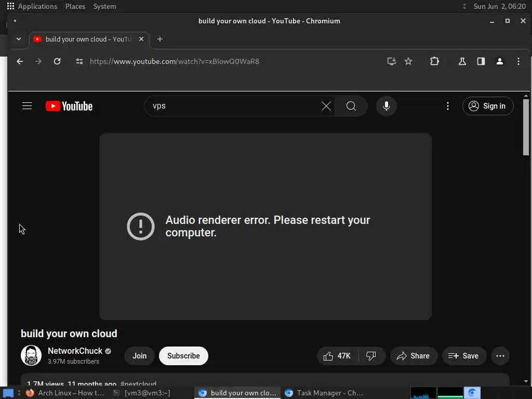
Task: Open the Applications menu
Action: [x=33, y=6]
